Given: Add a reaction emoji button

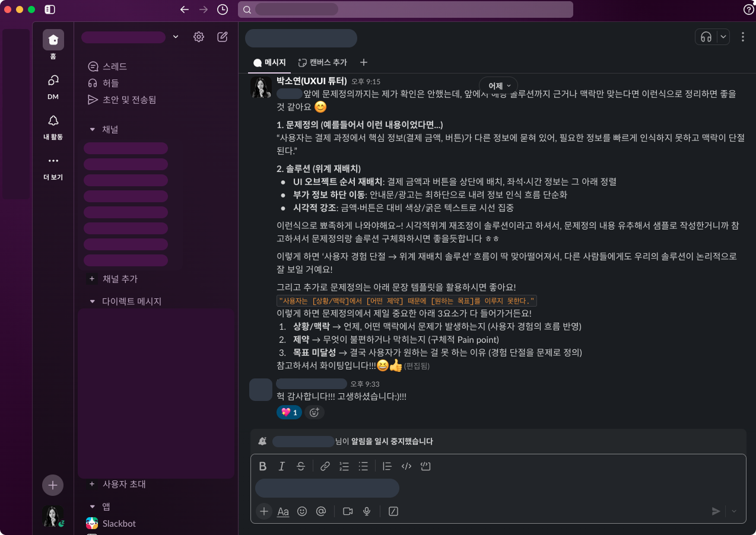Looking at the screenshot, I should click(x=315, y=412).
